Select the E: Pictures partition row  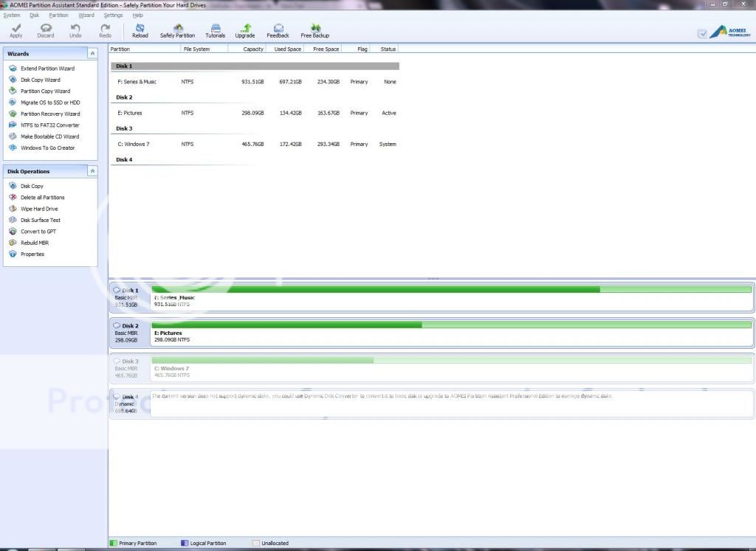(x=255, y=113)
